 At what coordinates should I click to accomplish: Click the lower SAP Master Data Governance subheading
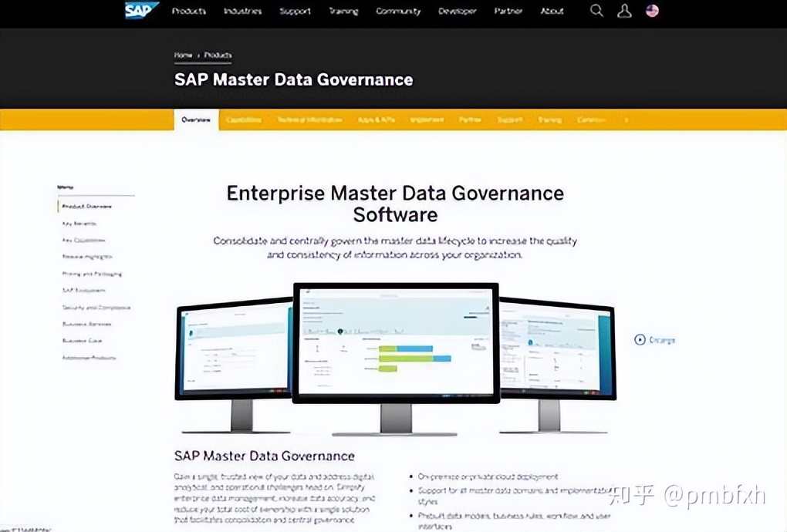265,456
